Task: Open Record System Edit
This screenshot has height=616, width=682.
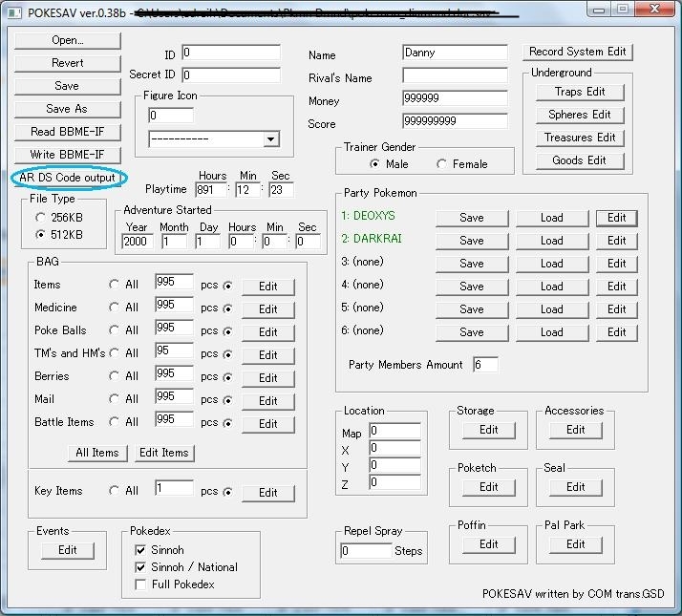Action: tap(577, 52)
